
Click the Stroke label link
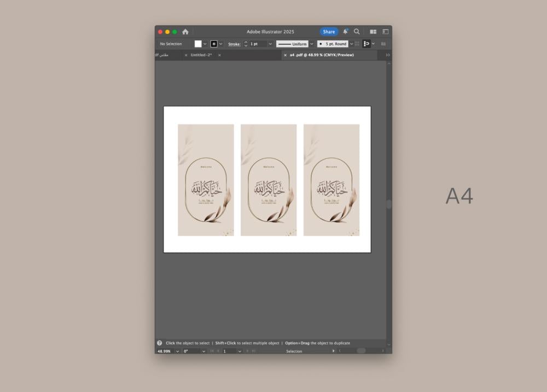[x=234, y=44]
